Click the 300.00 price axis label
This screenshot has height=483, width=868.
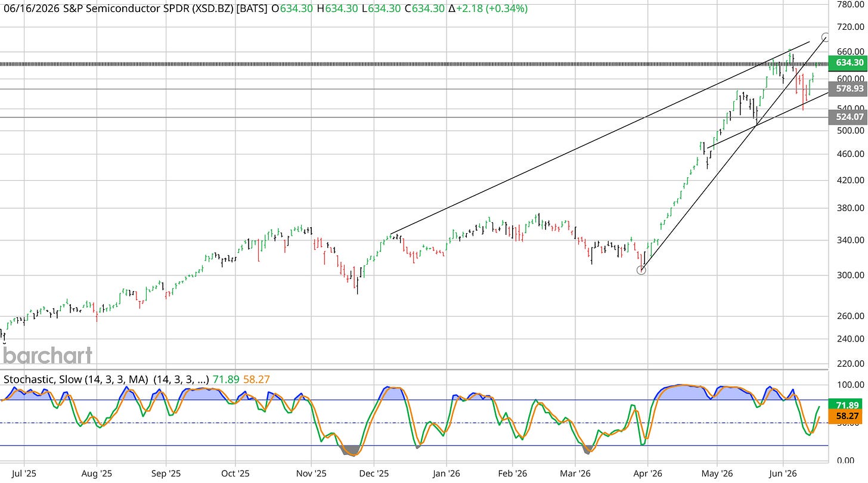coord(851,275)
